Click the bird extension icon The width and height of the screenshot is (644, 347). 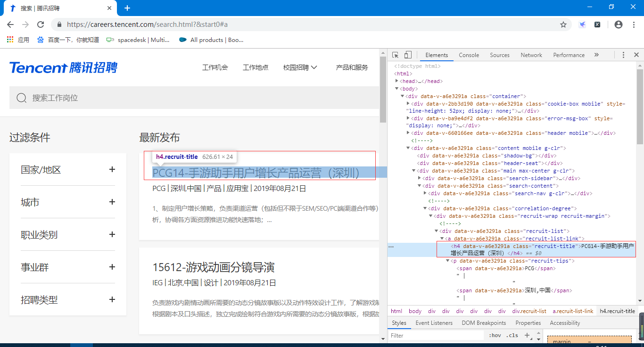coord(583,25)
